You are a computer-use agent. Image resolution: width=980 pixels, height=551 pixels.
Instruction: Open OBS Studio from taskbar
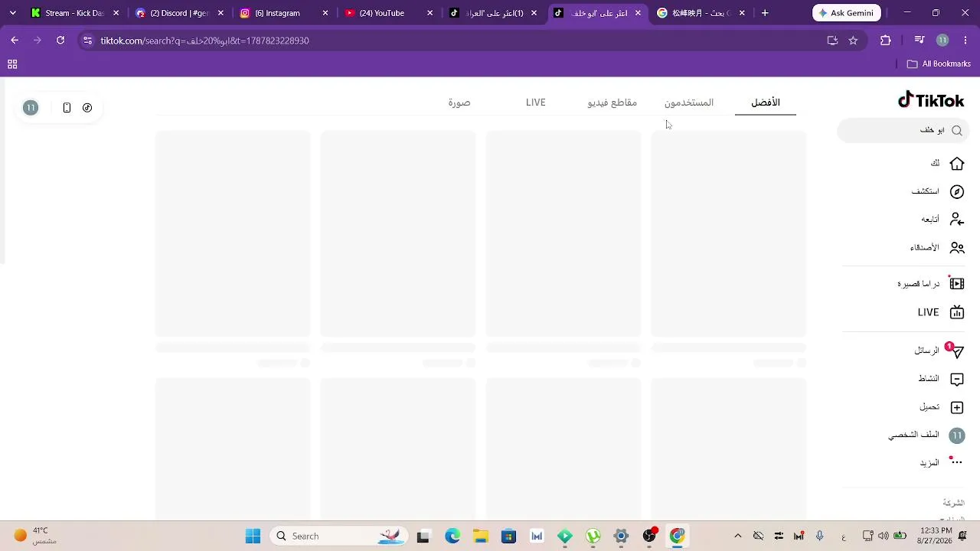(x=649, y=536)
